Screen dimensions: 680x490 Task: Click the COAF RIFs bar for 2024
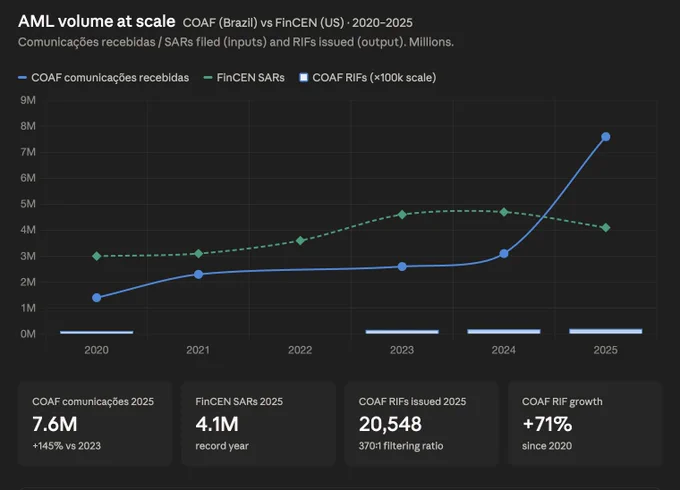point(504,332)
